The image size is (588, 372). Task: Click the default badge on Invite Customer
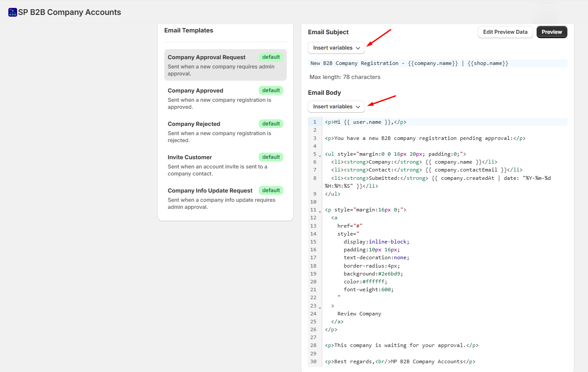(271, 157)
